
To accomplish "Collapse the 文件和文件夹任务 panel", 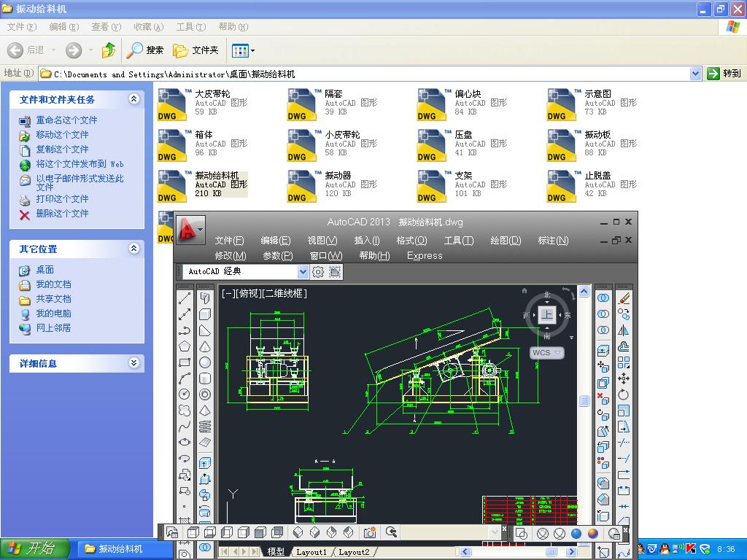I will 133,99.
